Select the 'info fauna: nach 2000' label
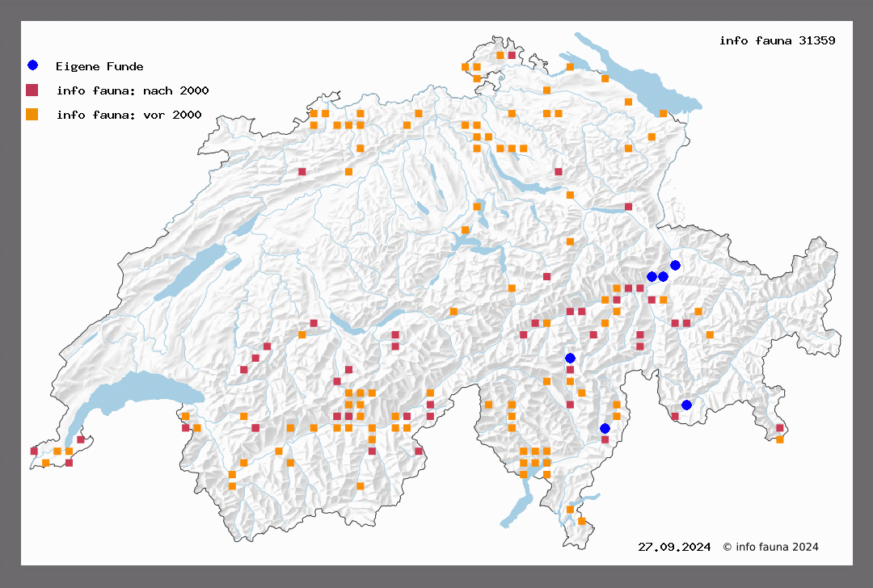This screenshot has width=873, height=588. (133, 90)
